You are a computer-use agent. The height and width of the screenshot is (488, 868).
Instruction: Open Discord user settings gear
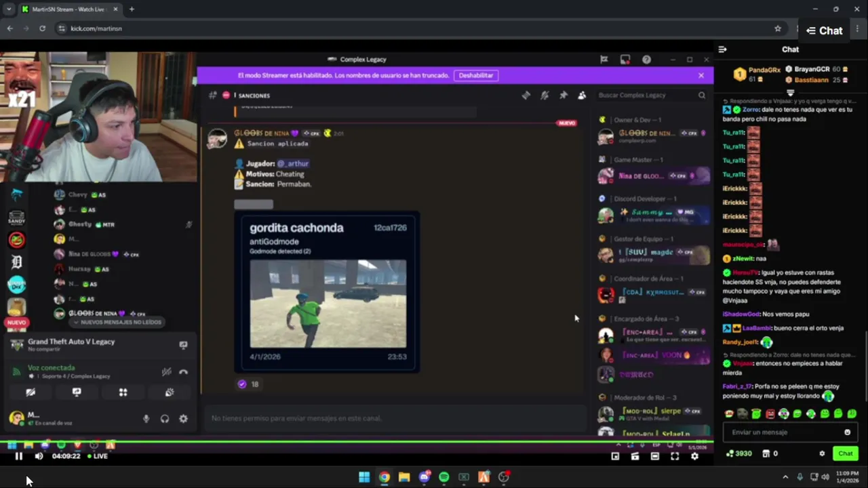(x=183, y=419)
